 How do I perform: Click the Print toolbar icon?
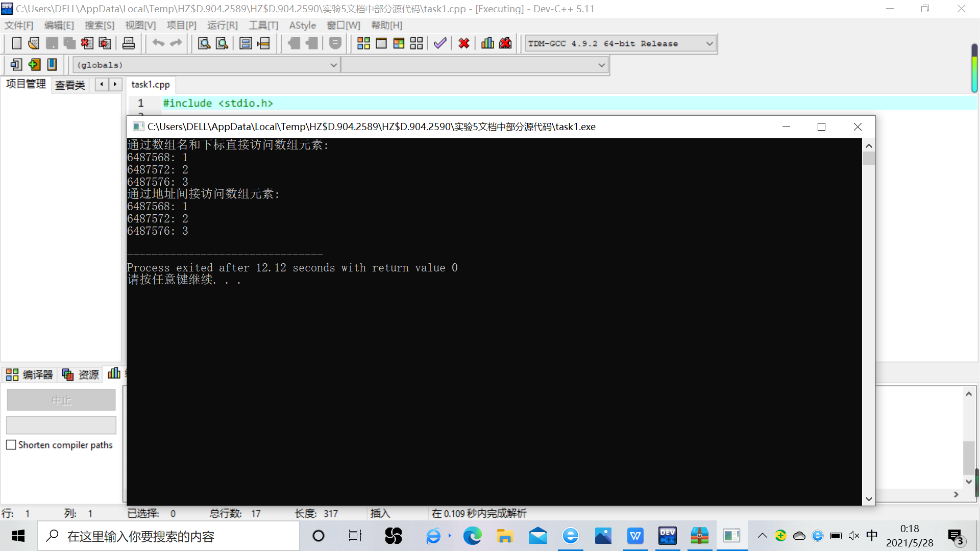click(x=129, y=43)
